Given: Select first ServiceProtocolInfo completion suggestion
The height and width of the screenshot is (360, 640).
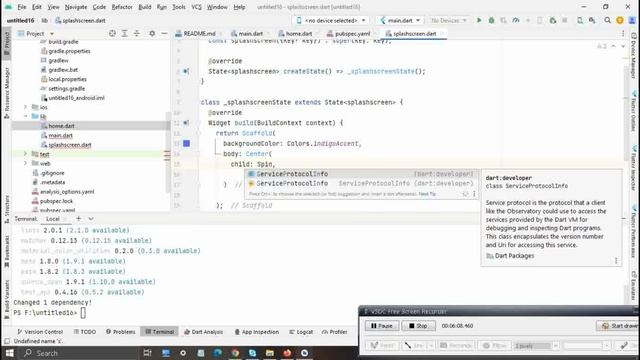Looking at the screenshot, I should (360, 174).
